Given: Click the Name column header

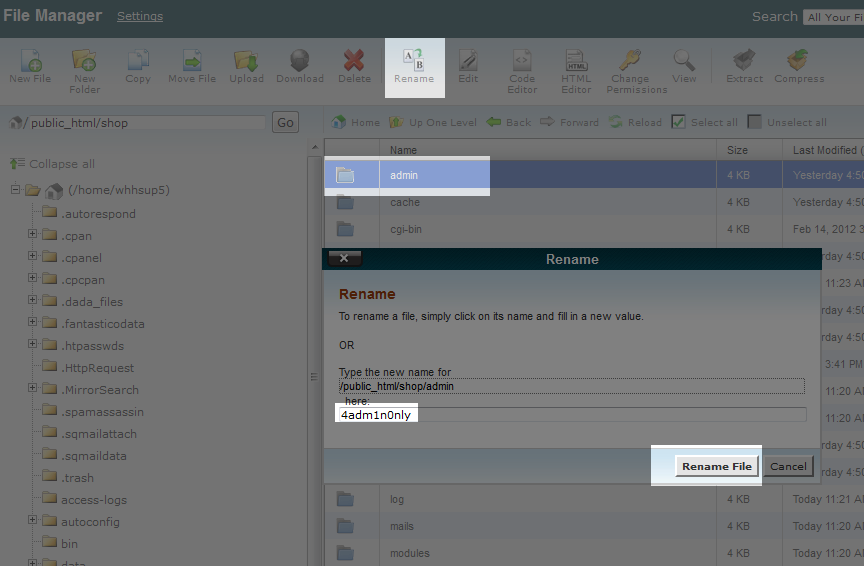Looking at the screenshot, I should coord(404,150).
